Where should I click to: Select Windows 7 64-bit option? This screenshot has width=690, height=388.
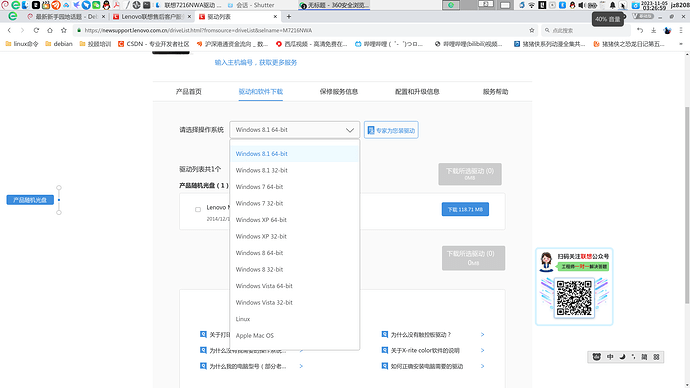click(294, 187)
